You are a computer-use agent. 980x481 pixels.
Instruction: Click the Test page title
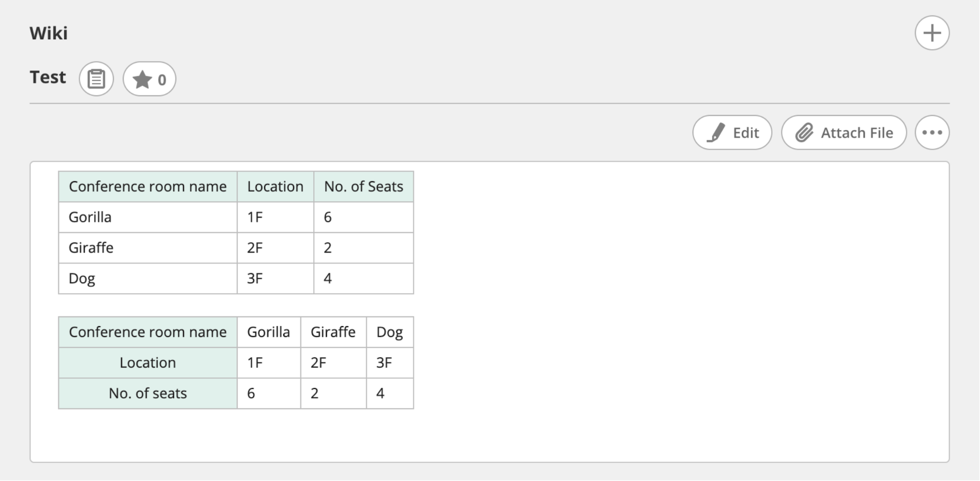pyautogui.click(x=48, y=77)
